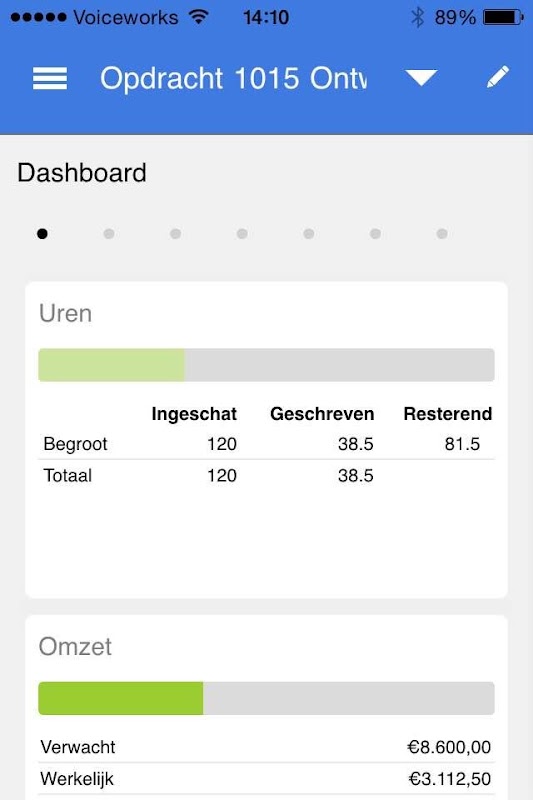Select the first (active) page dot
Screen dimensions: 533x800
click(42, 234)
